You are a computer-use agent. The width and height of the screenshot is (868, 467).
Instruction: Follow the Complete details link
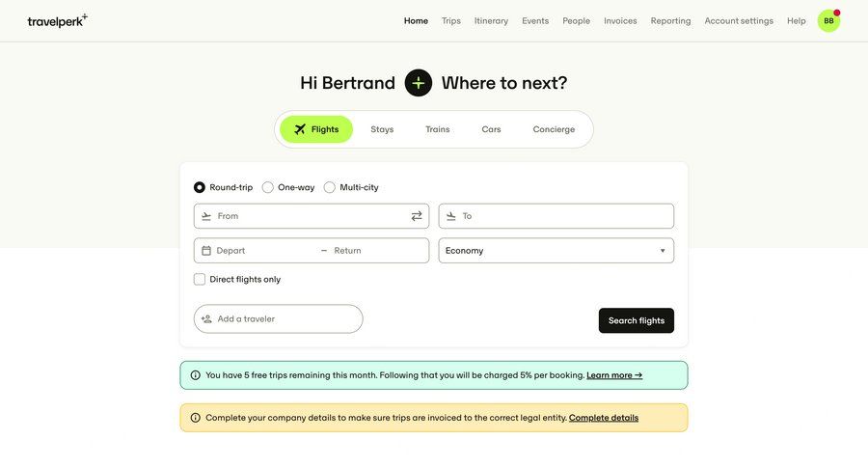pyautogui.click(x=604, y=418)
